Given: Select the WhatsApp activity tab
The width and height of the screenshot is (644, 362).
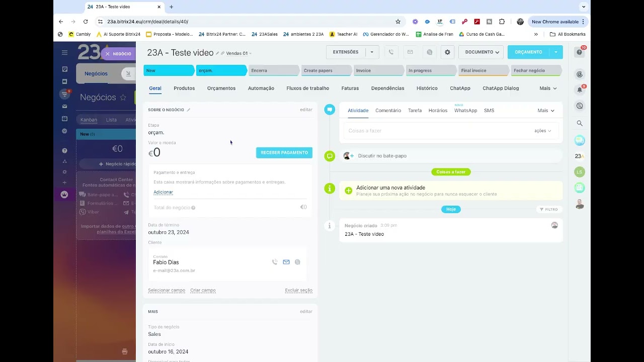Looking at the screenshot, I should [465, 111].
